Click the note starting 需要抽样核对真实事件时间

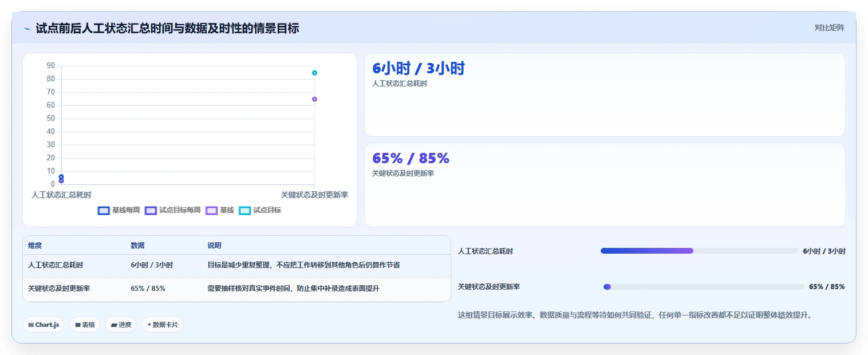click(293, 289)
